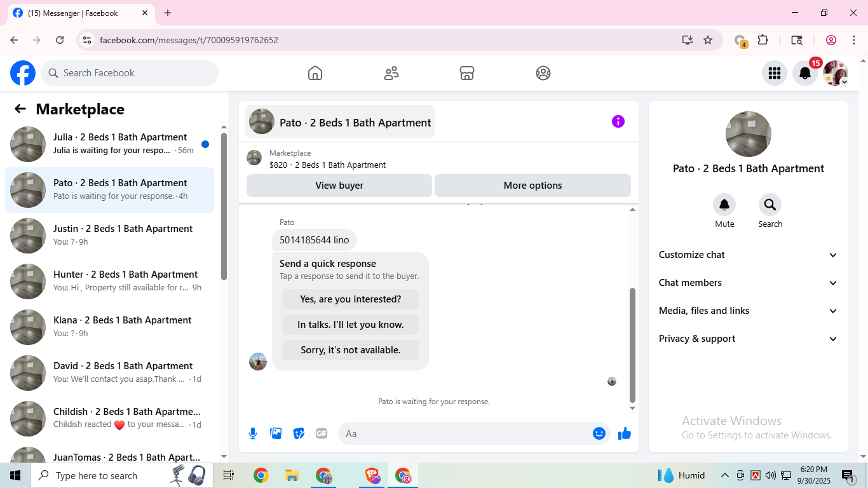Click Pato's message "5014185644 lino"

(315, 240)
